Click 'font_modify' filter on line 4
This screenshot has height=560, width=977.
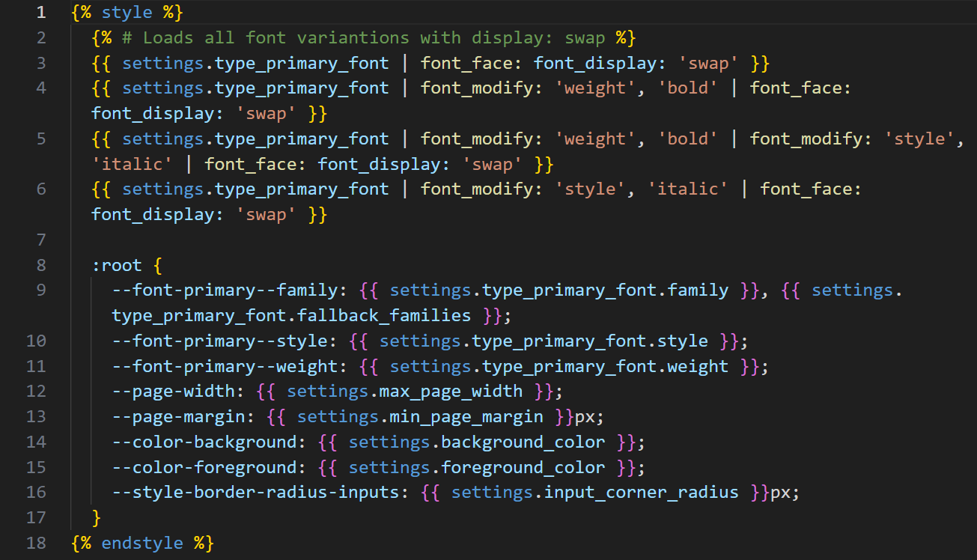[477, 88]
